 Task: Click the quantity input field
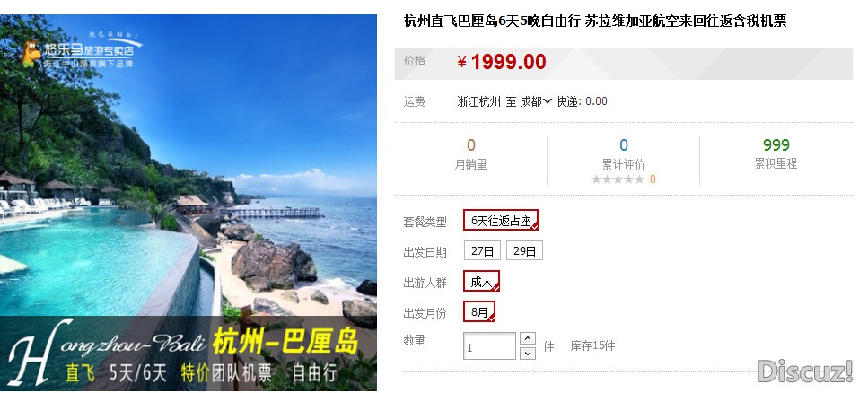(490, 346)
